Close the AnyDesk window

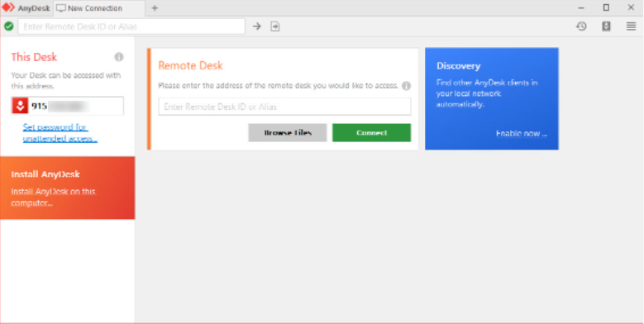632,7
